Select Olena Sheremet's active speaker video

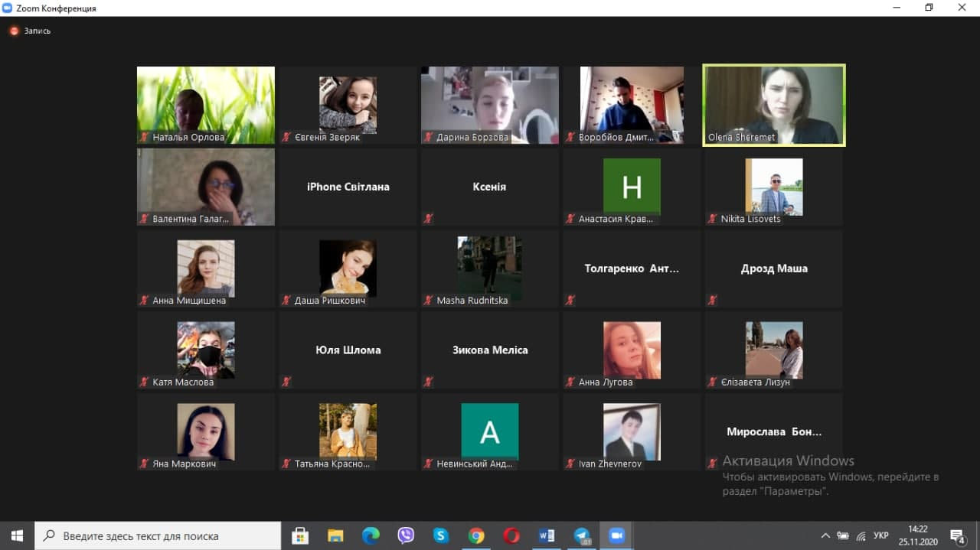click(774, 105)
